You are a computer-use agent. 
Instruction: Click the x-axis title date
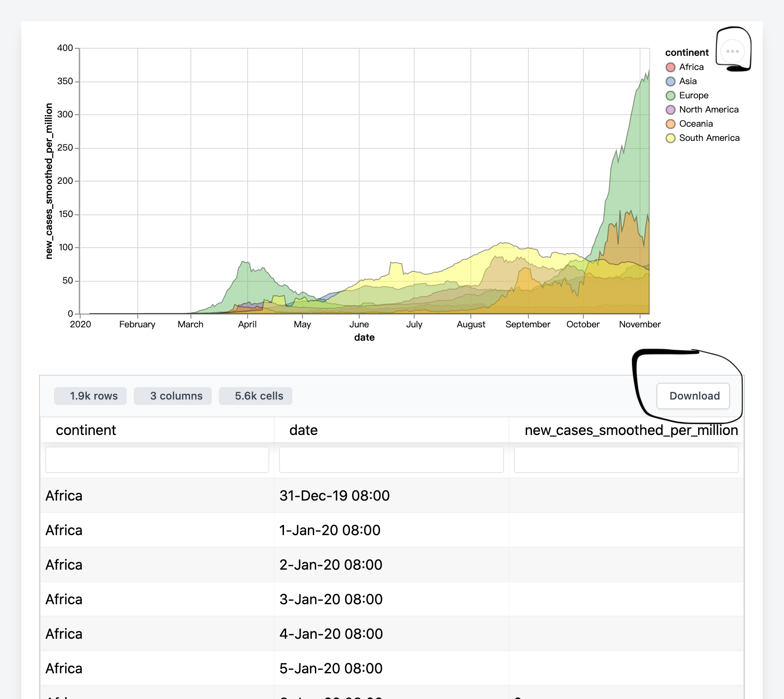364,338
